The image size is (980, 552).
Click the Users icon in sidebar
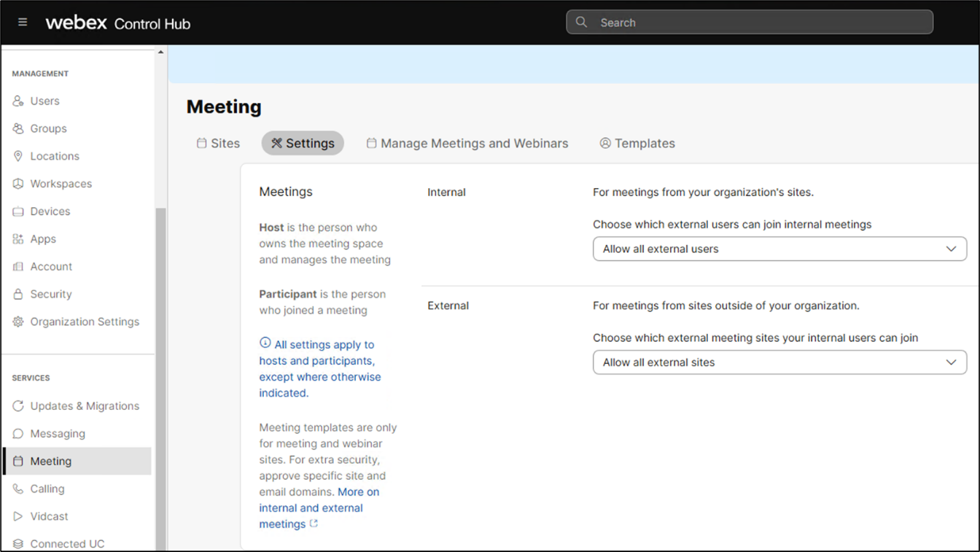pyautogui.click(x=18, y=101)
